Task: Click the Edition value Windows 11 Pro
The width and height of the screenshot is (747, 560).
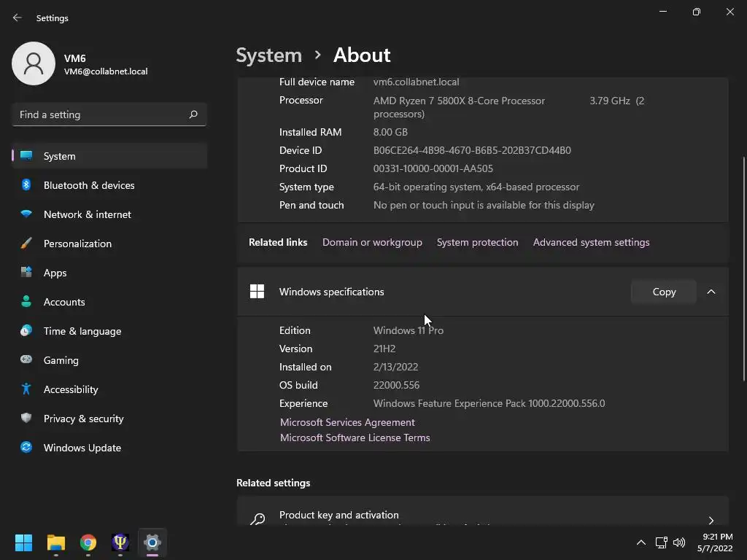Action: point(409,330)
